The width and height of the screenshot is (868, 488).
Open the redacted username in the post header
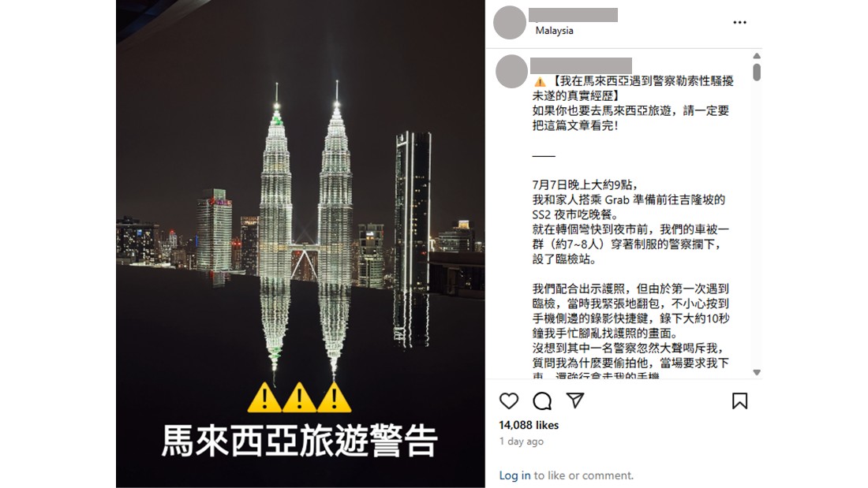tap(573, 15)
